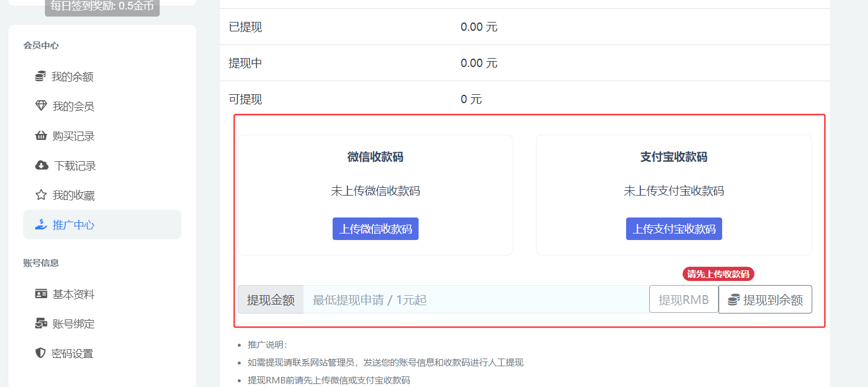Click the 提现到余额 button
The width and height of the screenshot is (868, 387).
click(765, 300)
